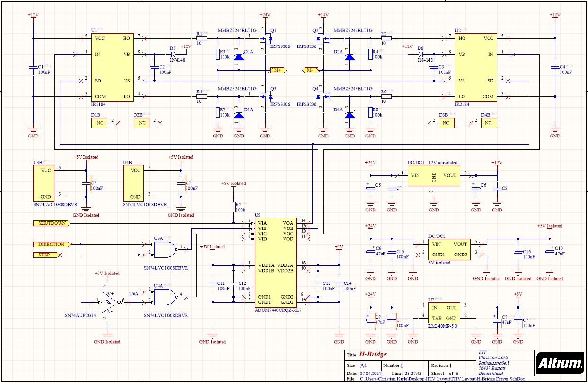Select capacitor C9 47uF
The width and height of the screenshot is (588, 383).
(371, 251)
